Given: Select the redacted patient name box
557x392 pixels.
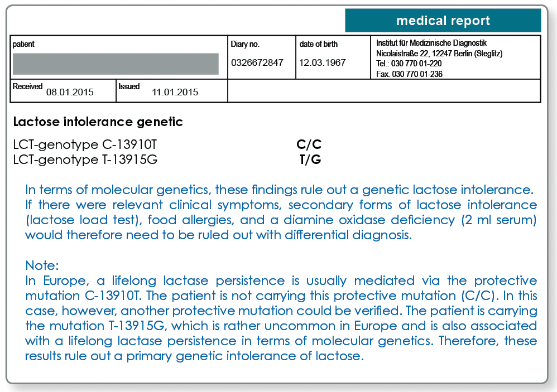Looking at the screenshot, I should [116, 64].
